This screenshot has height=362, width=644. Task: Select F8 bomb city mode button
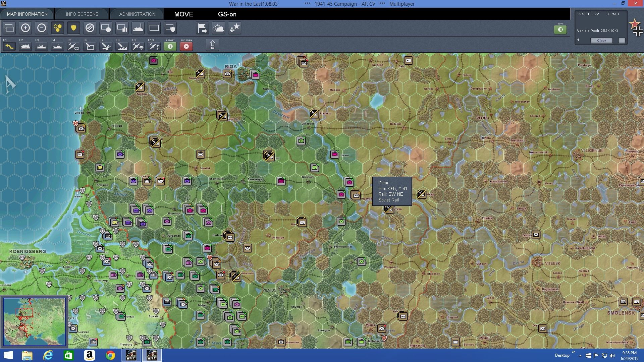pos(122,47)
